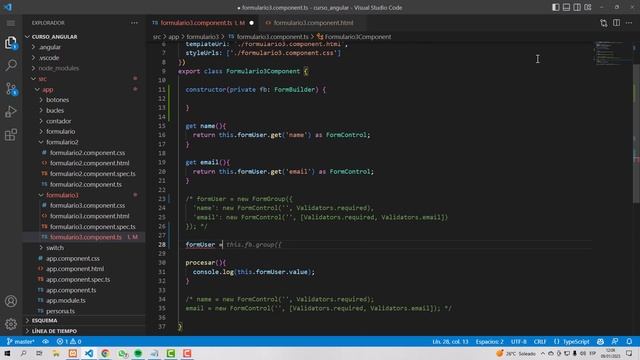This screenshot has height=360, width=640.
Task: Click the errors and warnings counter in status bar
Action: [69, 342]
